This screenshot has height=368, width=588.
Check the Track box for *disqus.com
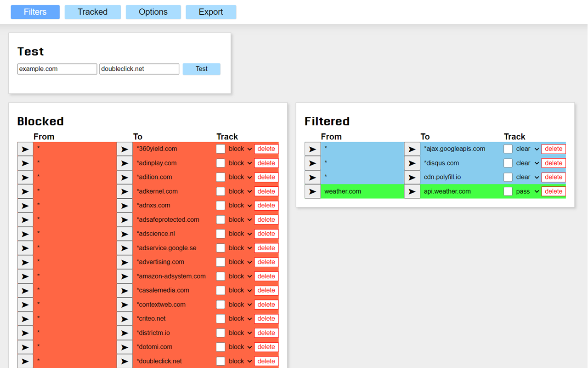[508, 163]
